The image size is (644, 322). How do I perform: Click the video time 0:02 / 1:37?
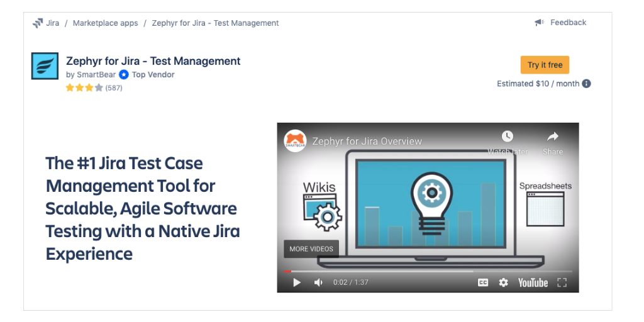pos(351,282)
